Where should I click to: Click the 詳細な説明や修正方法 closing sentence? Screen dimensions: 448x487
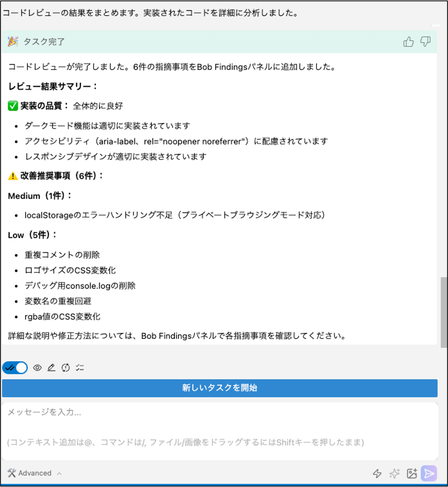[177, 336]
